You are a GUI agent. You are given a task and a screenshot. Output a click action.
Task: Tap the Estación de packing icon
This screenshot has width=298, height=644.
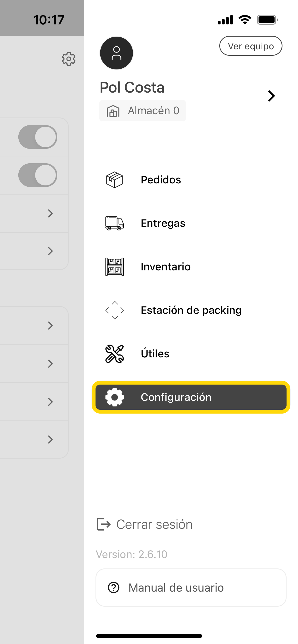click(115, 310)
